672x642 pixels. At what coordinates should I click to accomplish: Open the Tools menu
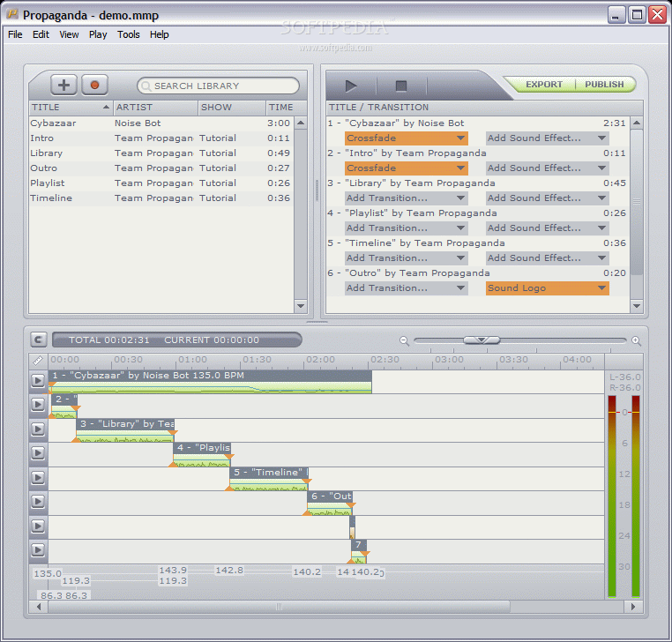[x=129, y=34]
